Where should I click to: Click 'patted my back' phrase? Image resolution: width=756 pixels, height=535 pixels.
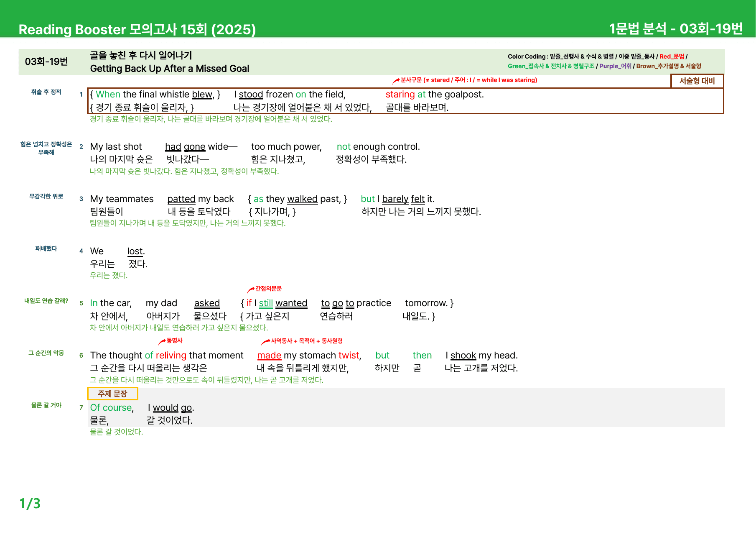201,199
